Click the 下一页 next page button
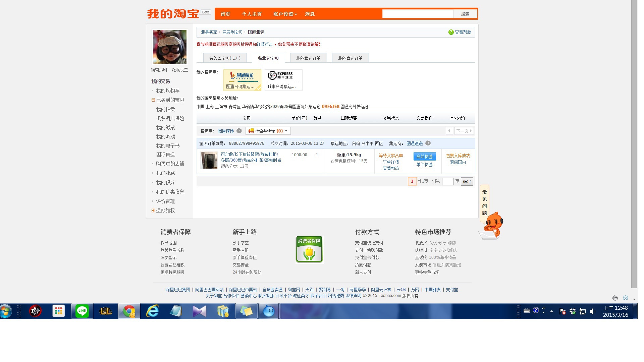 click(464, 131)
